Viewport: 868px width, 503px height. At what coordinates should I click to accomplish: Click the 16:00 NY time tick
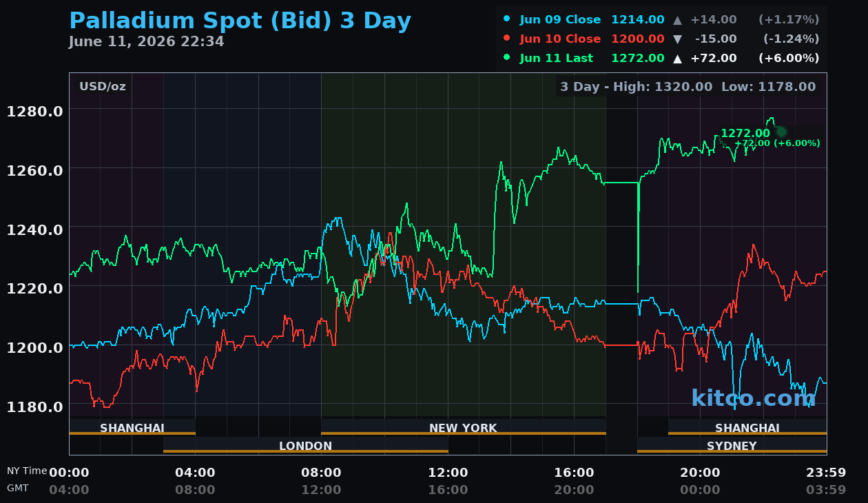[x=574, y=473]
